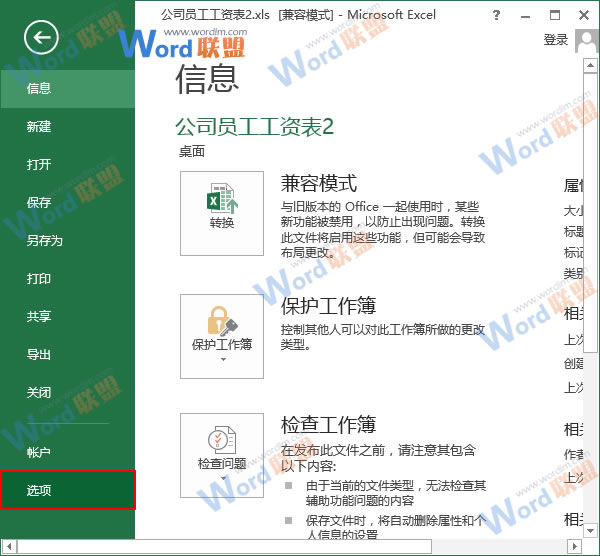Screen dimensions: 600x556
Task: Click 关闭 to close the workbook
Action: [40, 393]
